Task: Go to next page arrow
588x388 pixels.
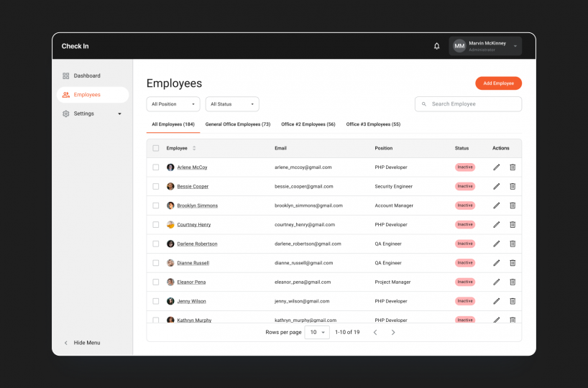Action: pos(393,332)
